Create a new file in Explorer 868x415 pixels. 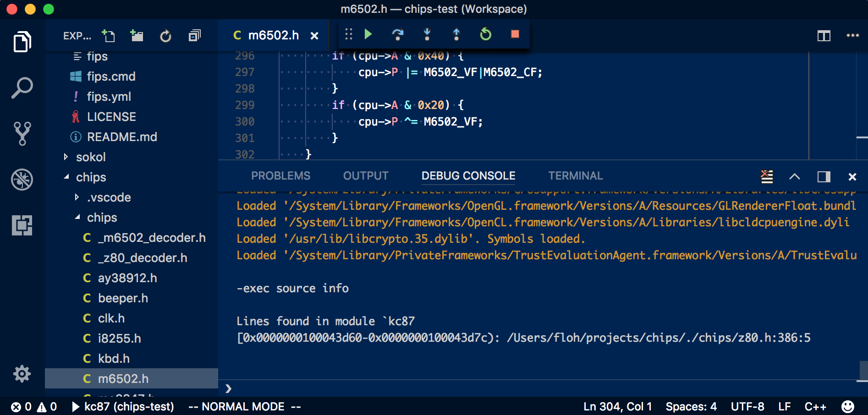point(109,35)
